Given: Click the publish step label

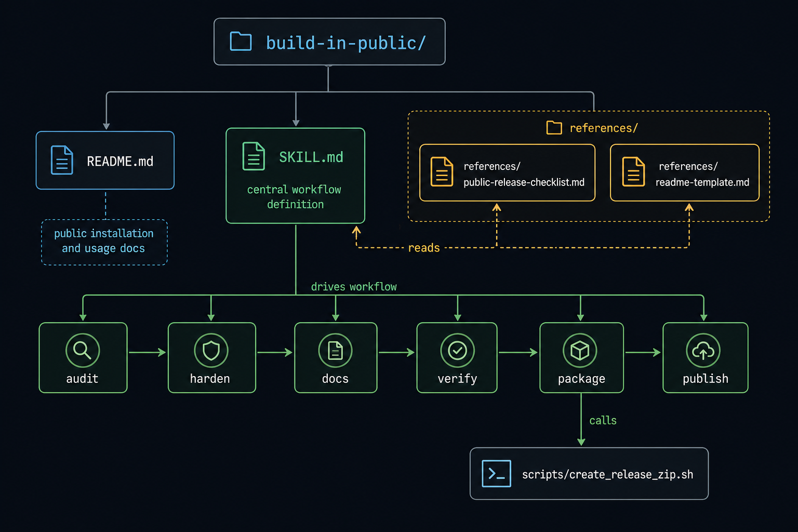Looking at the screenshot, I should coord(705,379).
